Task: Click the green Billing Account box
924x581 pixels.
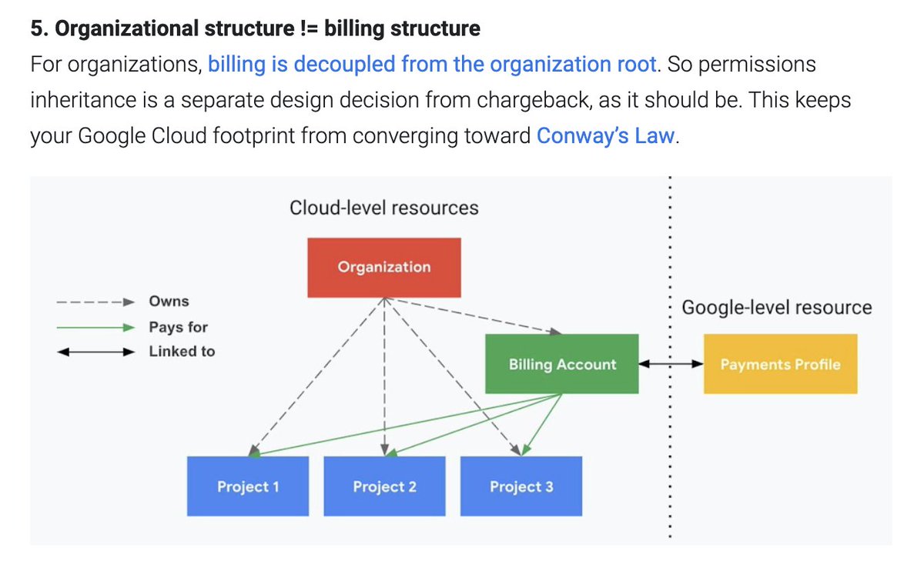Action: pyautogui.click(x=562, y=364)
